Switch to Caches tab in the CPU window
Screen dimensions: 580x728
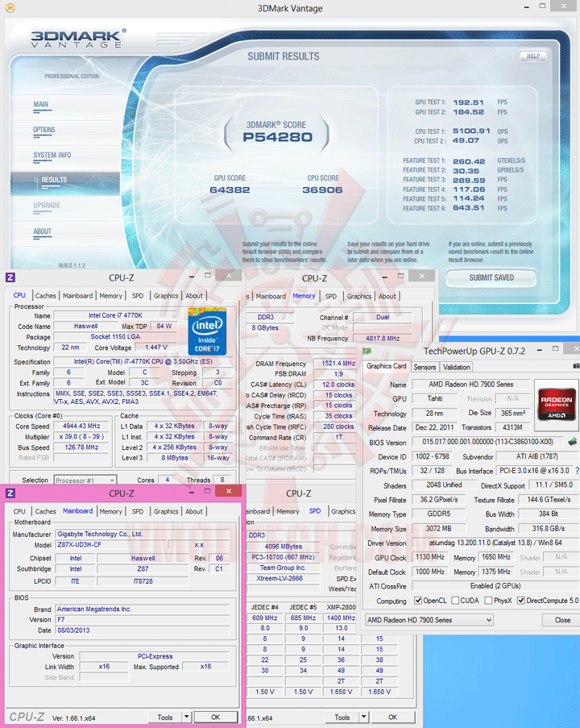[45, 296]
